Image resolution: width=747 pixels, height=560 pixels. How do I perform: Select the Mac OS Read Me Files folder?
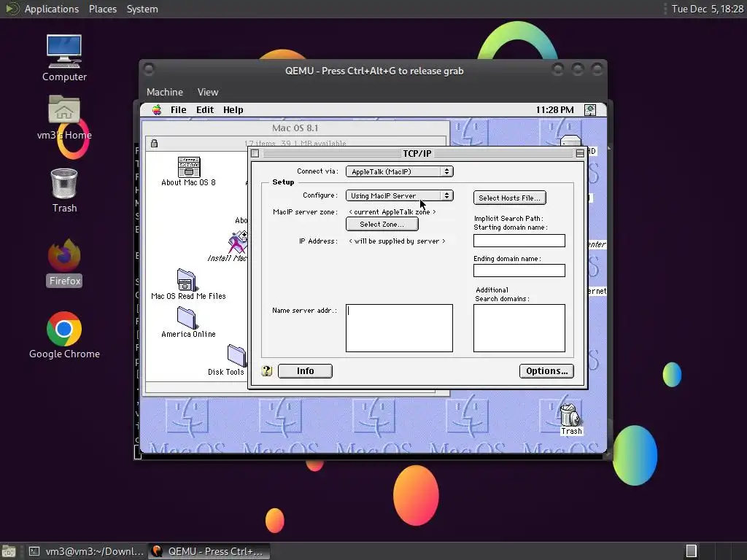pyautogui.click(x=186, y=280)
